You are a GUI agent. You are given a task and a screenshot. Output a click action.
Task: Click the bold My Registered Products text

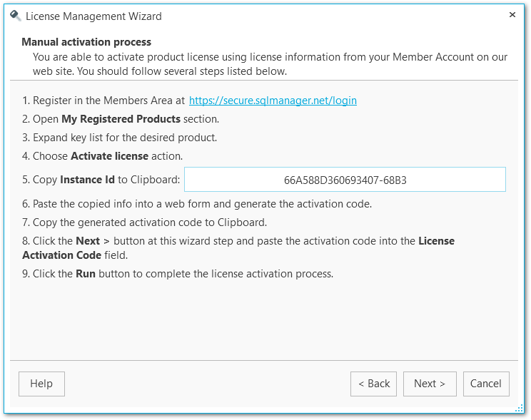pyautogui.click(x=121, y=119)
